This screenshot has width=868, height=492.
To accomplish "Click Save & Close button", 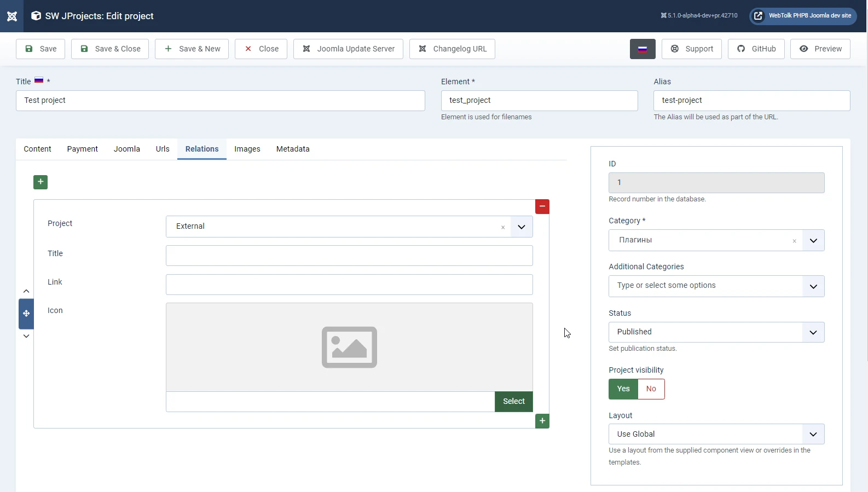I will click(x=110, y=49).
